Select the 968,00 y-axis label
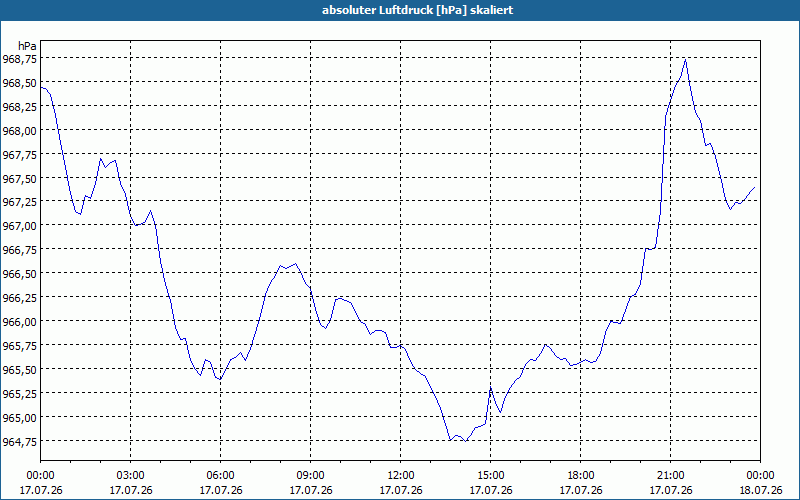Screen dimensions: 800x500 pos(19,131)
